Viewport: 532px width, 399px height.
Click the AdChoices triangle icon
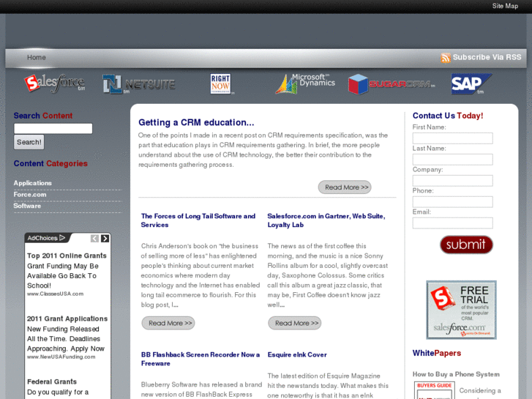click(x=62, y=238)
